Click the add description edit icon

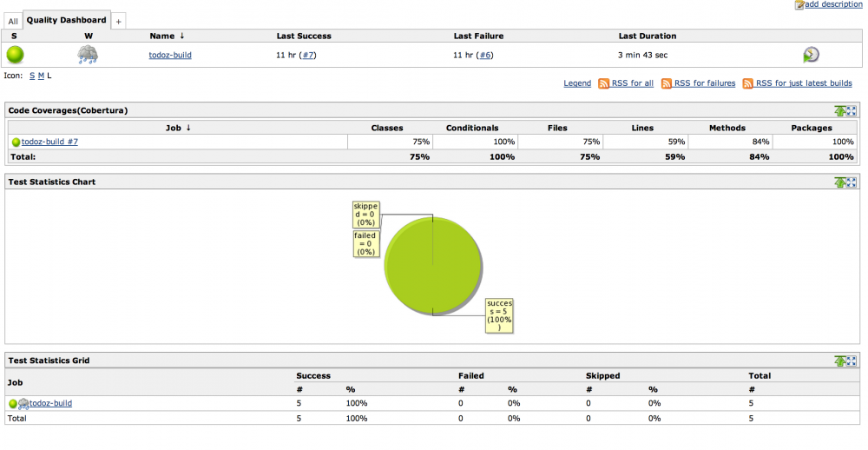point(799,5)
